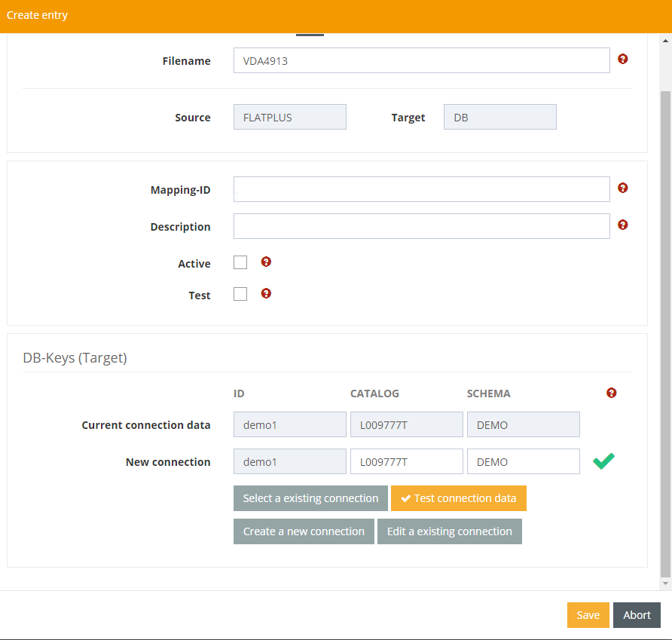Image resolution: width=672 pixels, height=640 pixels.
Task: Click the New connection SCHEMA field
Action: pyautogui.click(x=523, y=462)
